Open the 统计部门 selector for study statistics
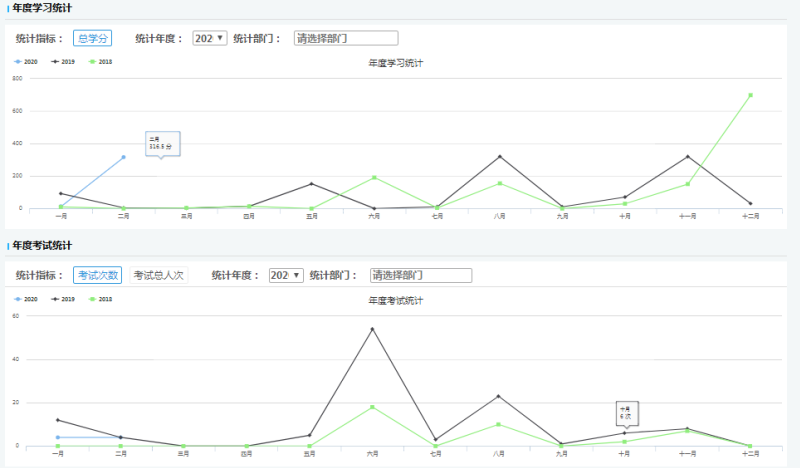This screenshot has width=800, height=468. [x=346, y=38]
